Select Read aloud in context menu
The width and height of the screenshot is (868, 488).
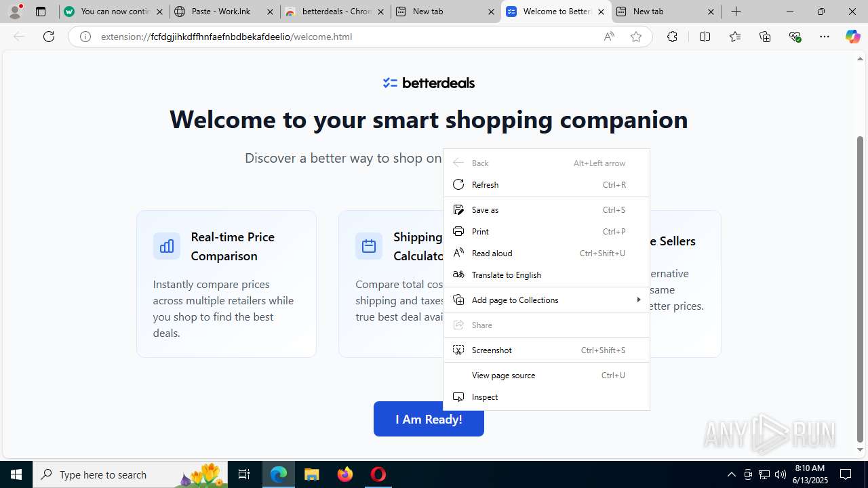(x=547, y=253)
